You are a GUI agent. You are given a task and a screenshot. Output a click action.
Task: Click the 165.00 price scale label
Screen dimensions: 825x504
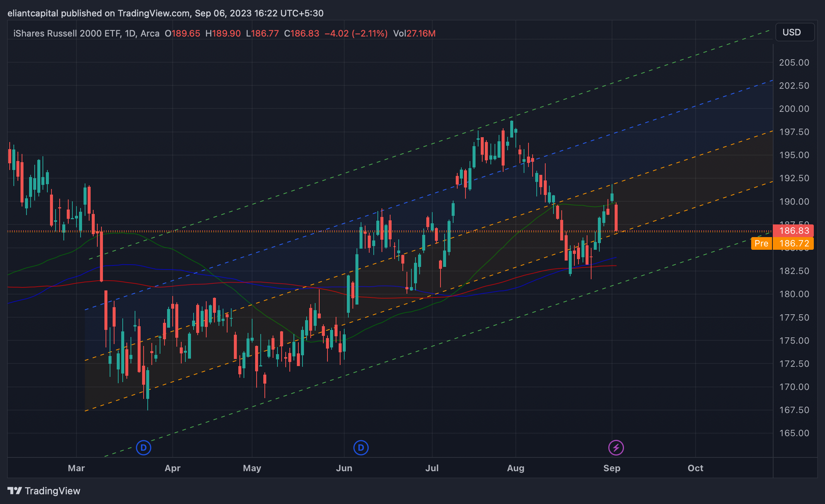pos(794,433)
